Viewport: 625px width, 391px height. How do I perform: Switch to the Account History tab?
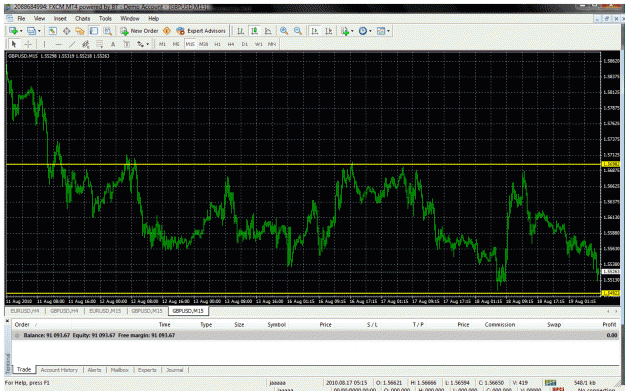[59, 370]
